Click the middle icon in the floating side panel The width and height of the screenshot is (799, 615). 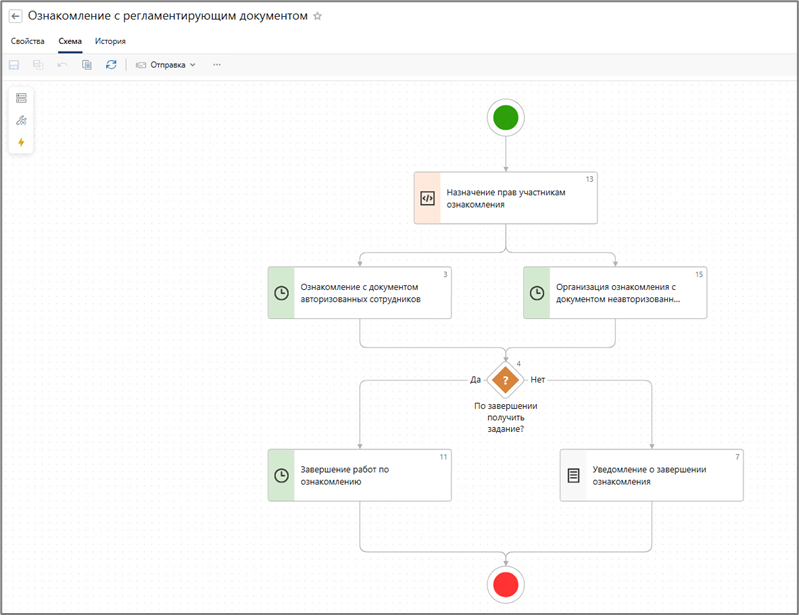(21, 120)
